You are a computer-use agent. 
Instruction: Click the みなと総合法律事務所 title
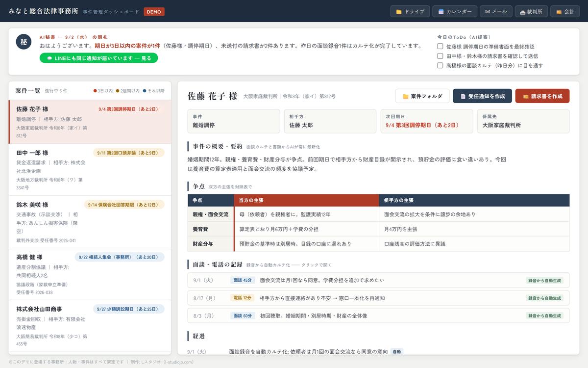coord(43,11)
